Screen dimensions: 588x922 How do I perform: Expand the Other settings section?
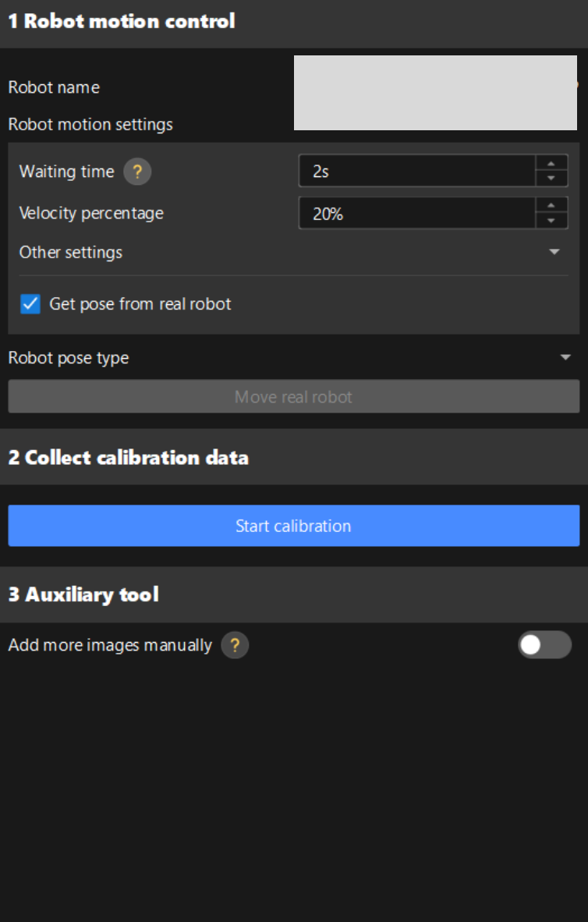554,252
